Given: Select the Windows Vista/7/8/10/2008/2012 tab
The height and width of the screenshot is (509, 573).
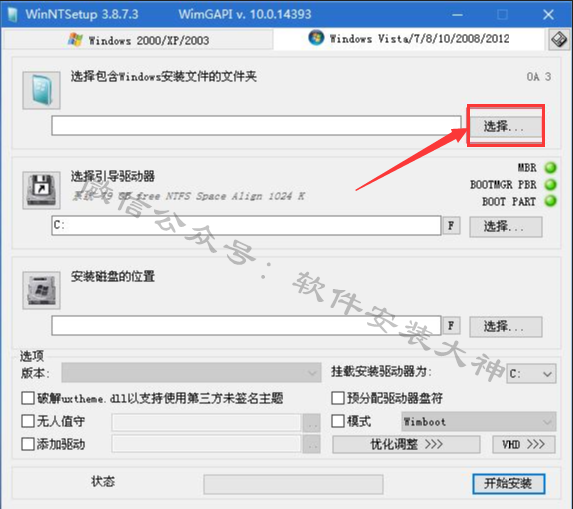Looking at the screenshot, I should click(409, 39).
